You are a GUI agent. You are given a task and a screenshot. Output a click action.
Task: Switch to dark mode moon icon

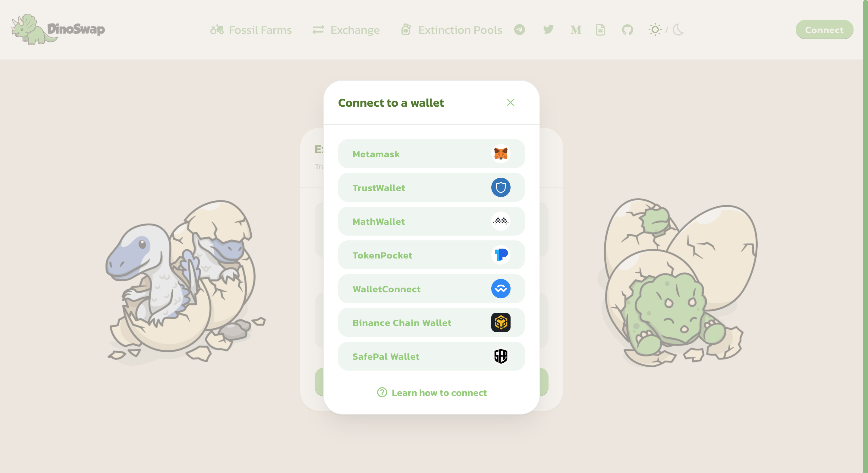tap(678, 30)
